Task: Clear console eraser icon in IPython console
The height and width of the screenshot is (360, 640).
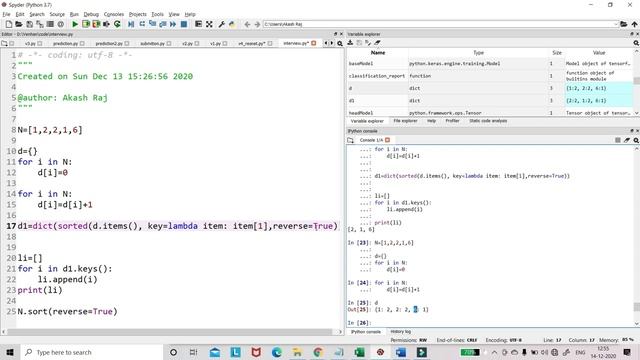Action: [627, 140]
